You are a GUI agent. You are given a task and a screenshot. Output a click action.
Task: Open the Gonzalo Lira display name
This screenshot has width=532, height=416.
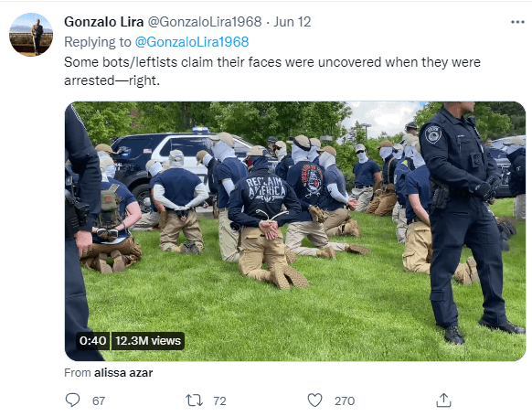coord(103,22)
